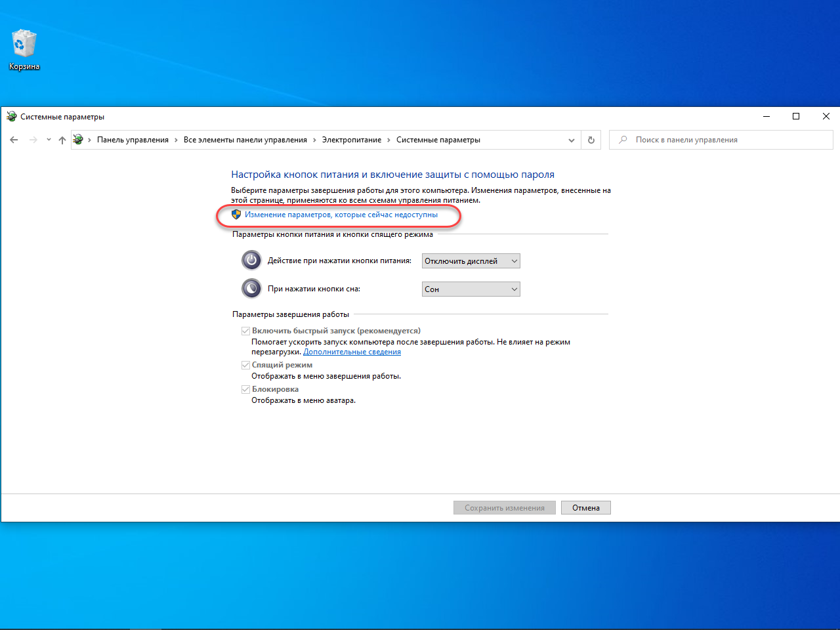
Task: Open 'Изменение параметров, которые сейчас недоступны' link
Action: [x=341, y=215]
